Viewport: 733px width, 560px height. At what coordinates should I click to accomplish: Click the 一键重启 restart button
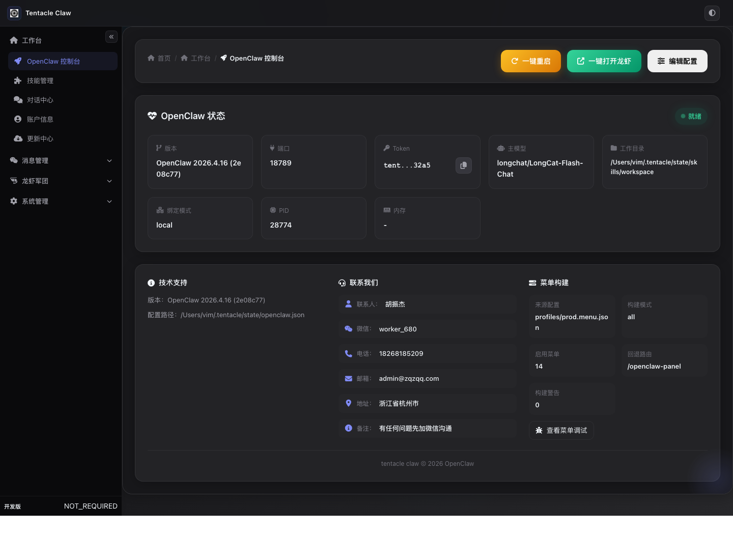point(531,61)
